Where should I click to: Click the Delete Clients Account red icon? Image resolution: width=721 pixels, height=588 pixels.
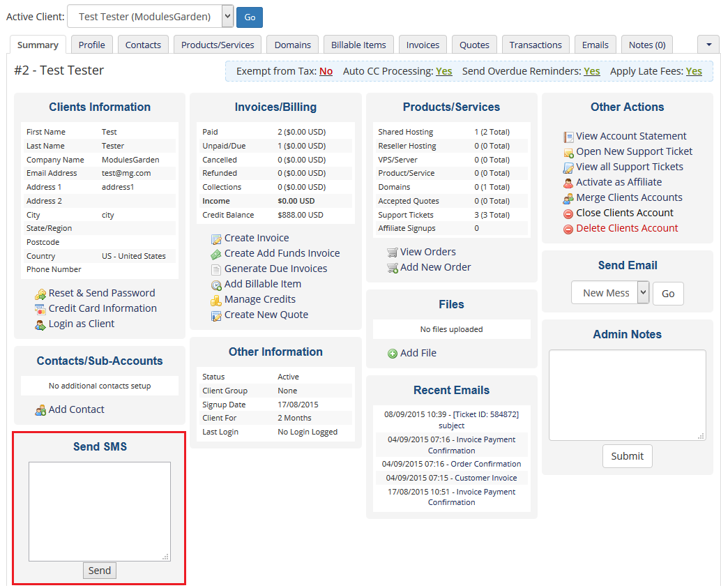click(568, 229)
